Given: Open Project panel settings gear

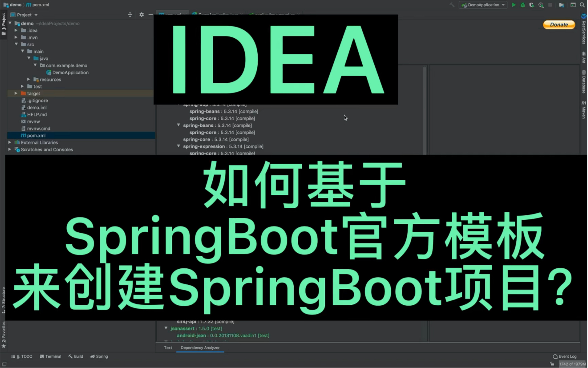Looking at the screenshot, I should pyautogui.click(x=141, y=14).
